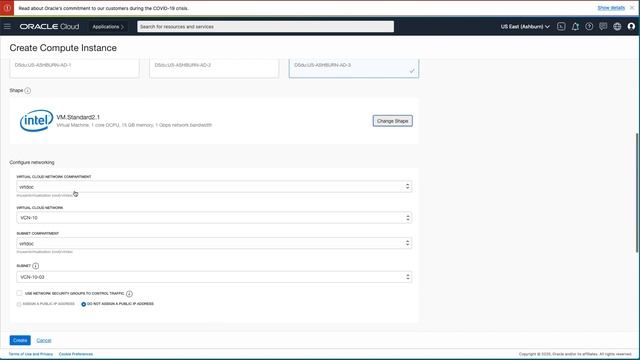
Task: Click the Create button
Action: tap(20, 340)
